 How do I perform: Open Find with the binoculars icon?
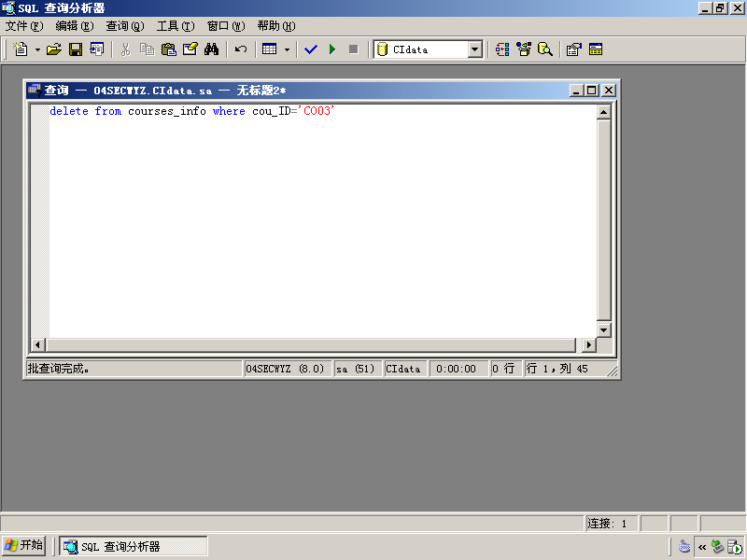coord(212,49)
